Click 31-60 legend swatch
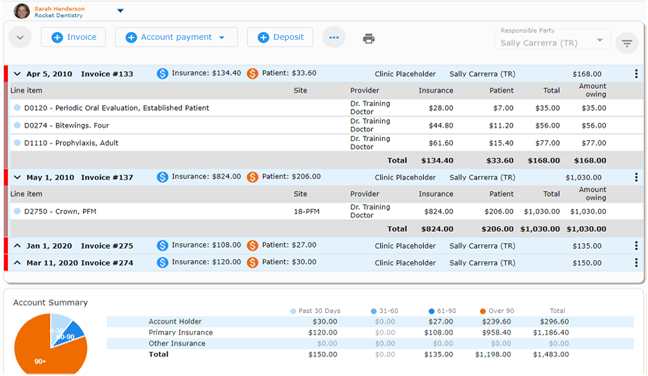 click(x=374, y=311)
